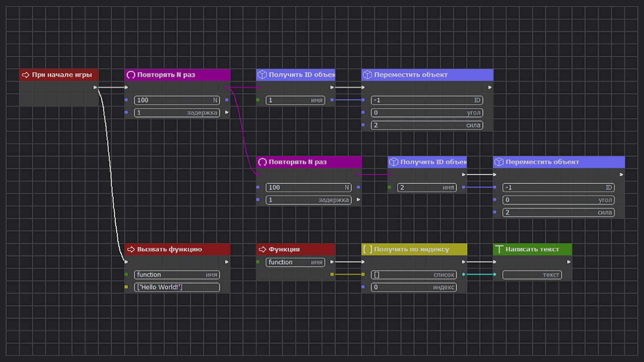644x362 pixels.
Task: Click the loop icon on the second 'Повторять N раз' node
Action: tap(262, 162)
